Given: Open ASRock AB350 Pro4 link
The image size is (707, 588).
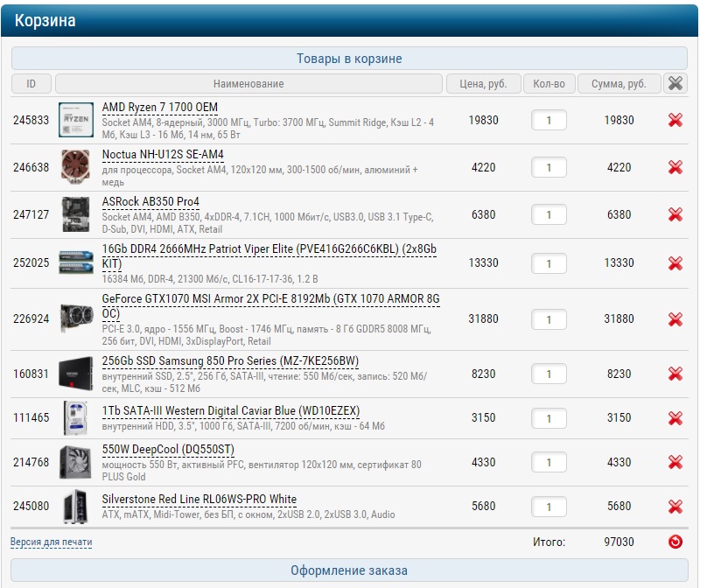Looking at the screenshot, I should coord(150,201).
